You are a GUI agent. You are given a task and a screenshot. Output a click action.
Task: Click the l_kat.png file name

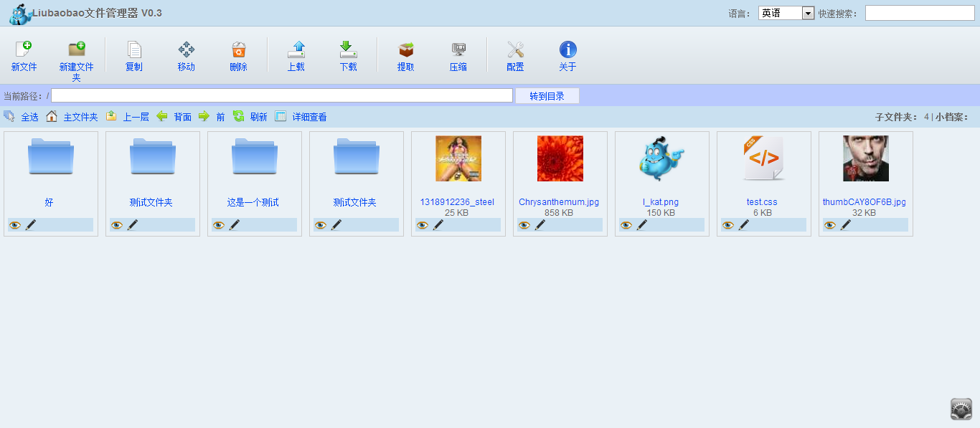click(661, 202)
